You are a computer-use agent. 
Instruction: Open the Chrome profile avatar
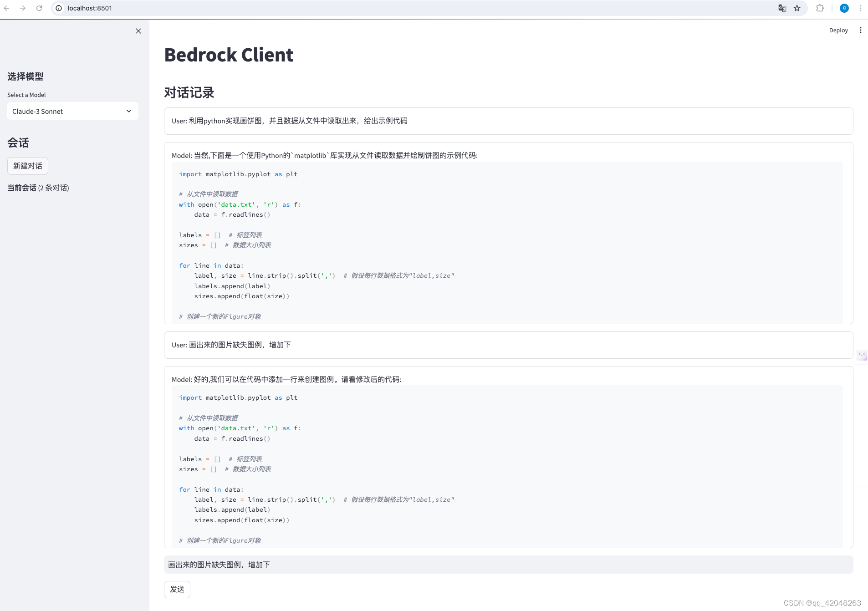(844, 8)
